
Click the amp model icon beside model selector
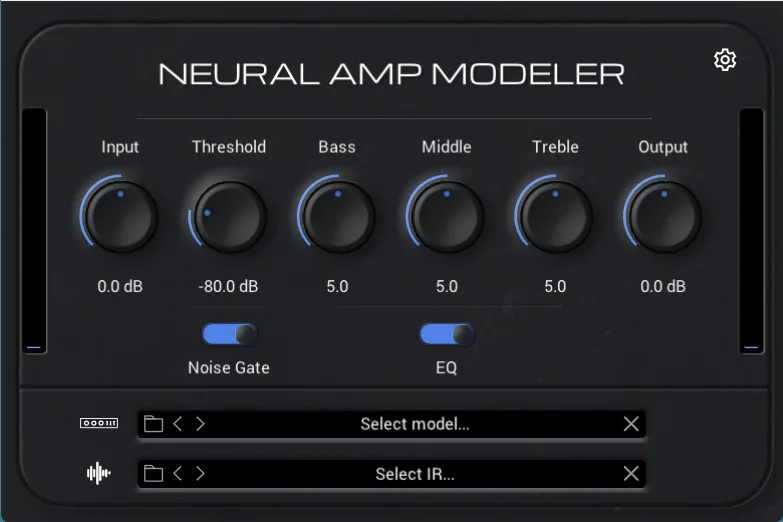[x=99, y=423]
